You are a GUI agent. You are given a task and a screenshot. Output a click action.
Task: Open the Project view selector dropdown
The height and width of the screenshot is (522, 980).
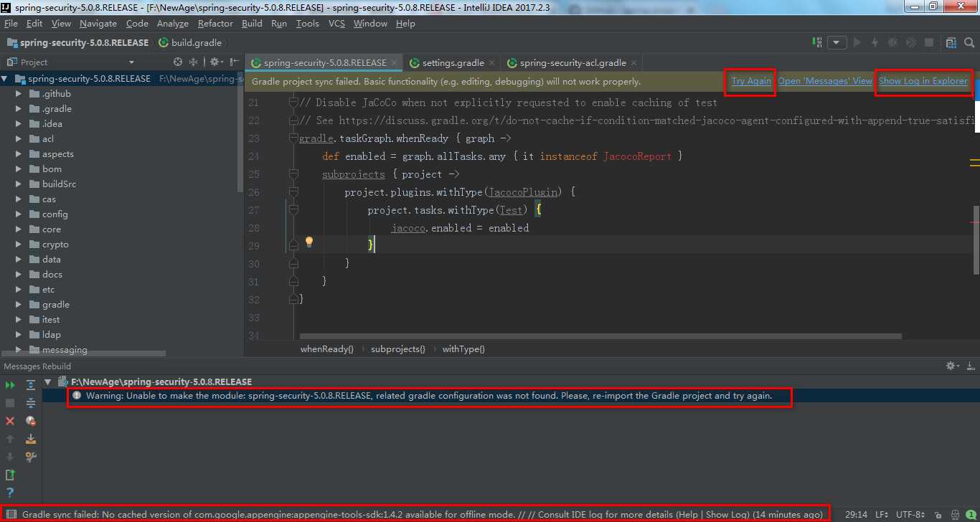[x=131, y=62]
